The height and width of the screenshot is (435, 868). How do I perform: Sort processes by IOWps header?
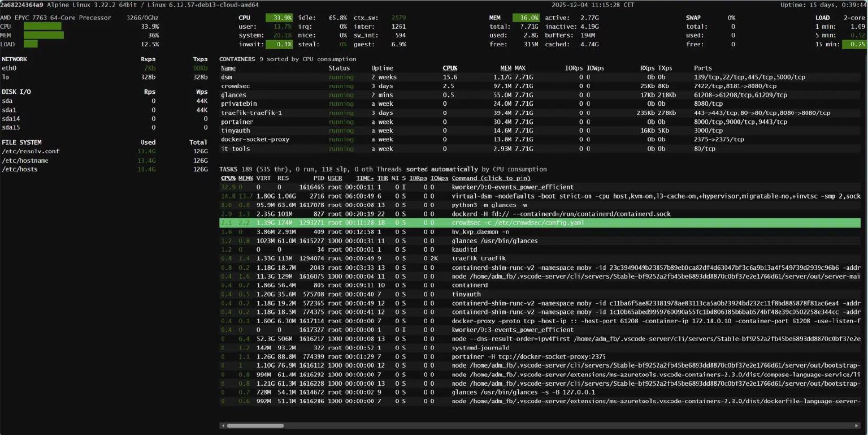point(439,178)
